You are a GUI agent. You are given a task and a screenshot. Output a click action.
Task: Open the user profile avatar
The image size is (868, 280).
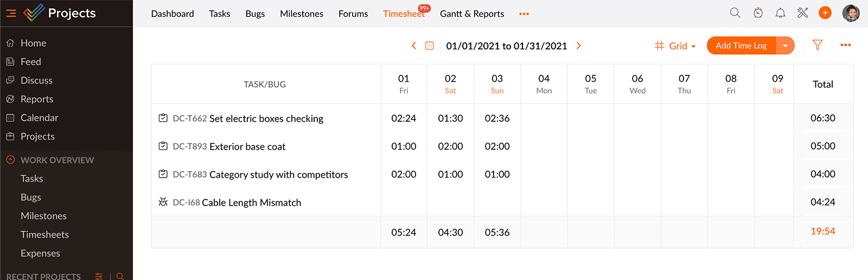[x=851, y=13]
